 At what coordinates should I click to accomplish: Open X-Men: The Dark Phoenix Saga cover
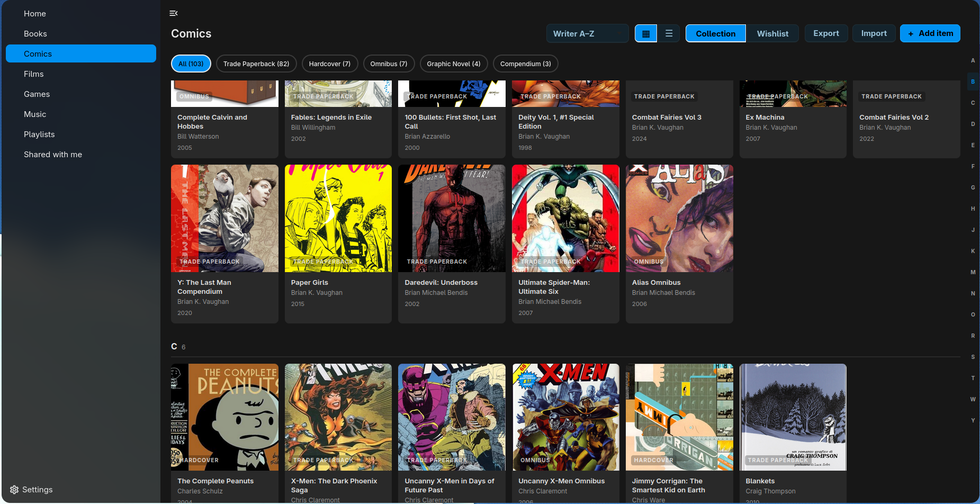click(x=338, y=417)
